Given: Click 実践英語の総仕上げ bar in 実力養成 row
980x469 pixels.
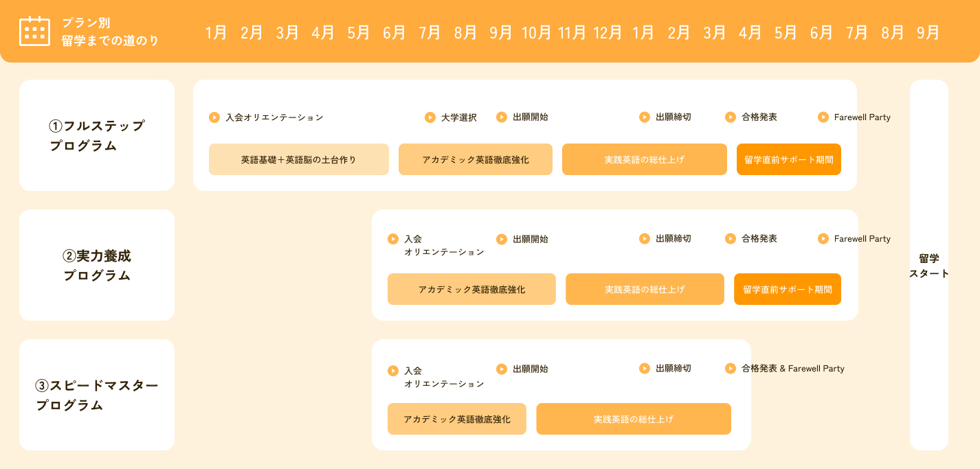Looking at the screenshot, I should click(645, 289).
